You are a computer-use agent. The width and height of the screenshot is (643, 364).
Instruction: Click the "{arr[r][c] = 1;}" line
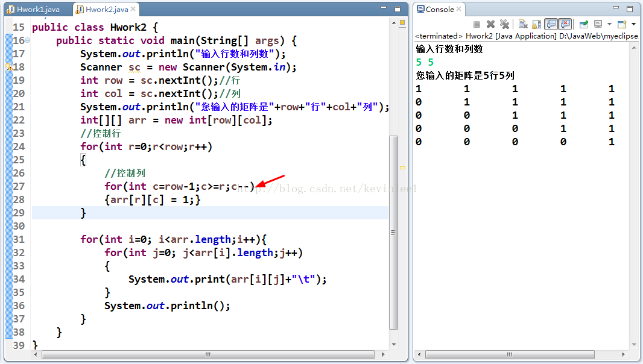153,199
